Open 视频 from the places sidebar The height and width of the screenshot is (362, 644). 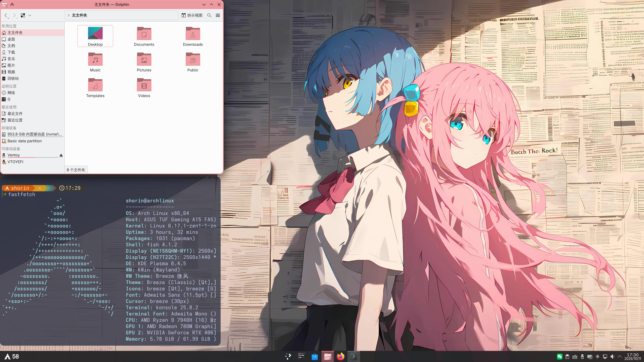33,72
